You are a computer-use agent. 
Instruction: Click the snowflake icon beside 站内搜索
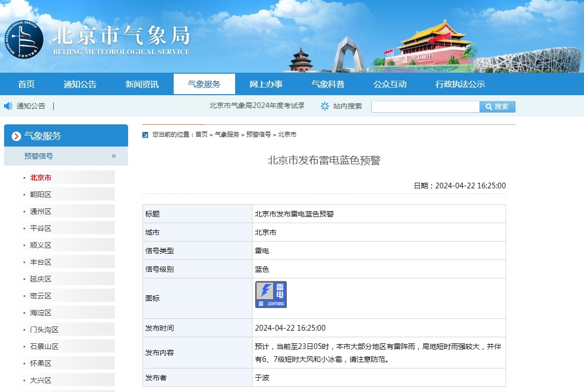[325, 106]
